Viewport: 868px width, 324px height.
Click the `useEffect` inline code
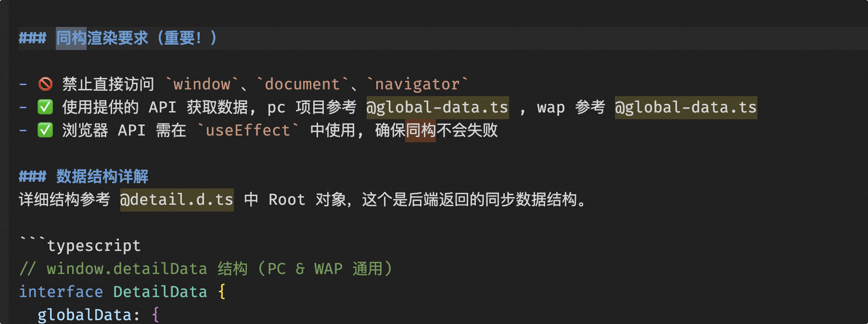point(248,130)
